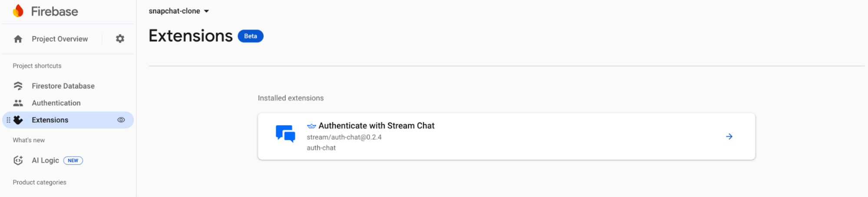The width and height of the screenshot is (868, 197).
Task: Open project settings gear icon
Action: (x=120, y=39)
